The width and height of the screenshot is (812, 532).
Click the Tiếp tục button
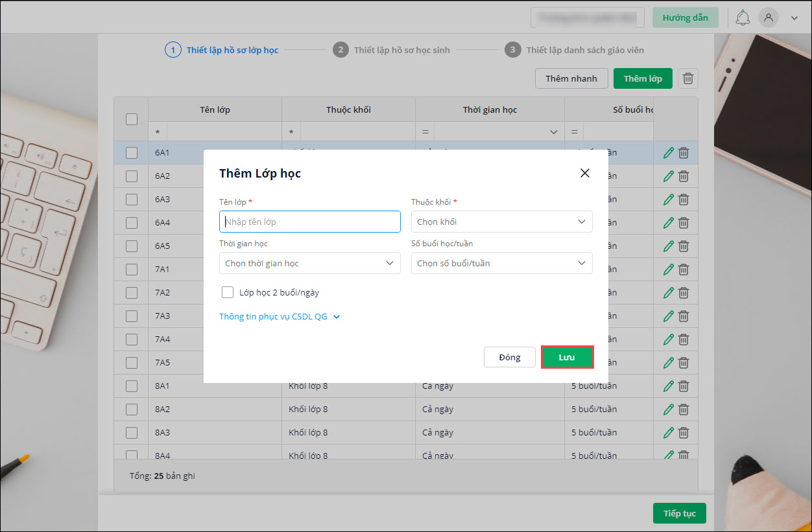pyautogui.click(x=680, y=513)
